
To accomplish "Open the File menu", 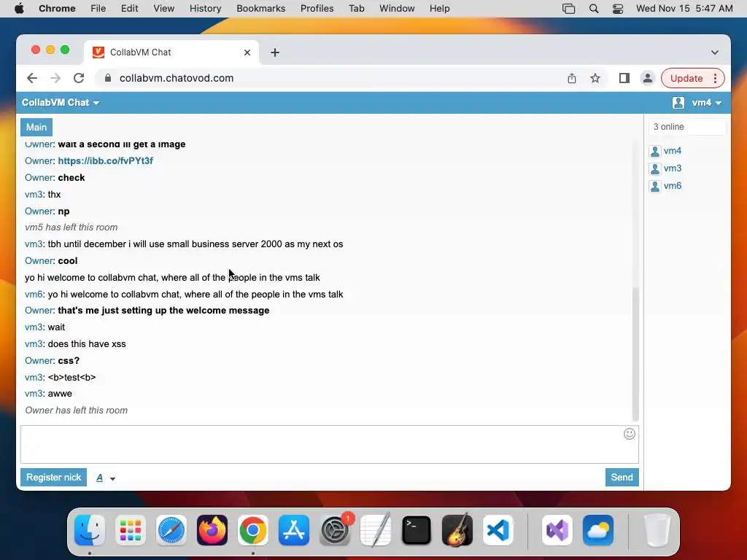I will (98, 9).
